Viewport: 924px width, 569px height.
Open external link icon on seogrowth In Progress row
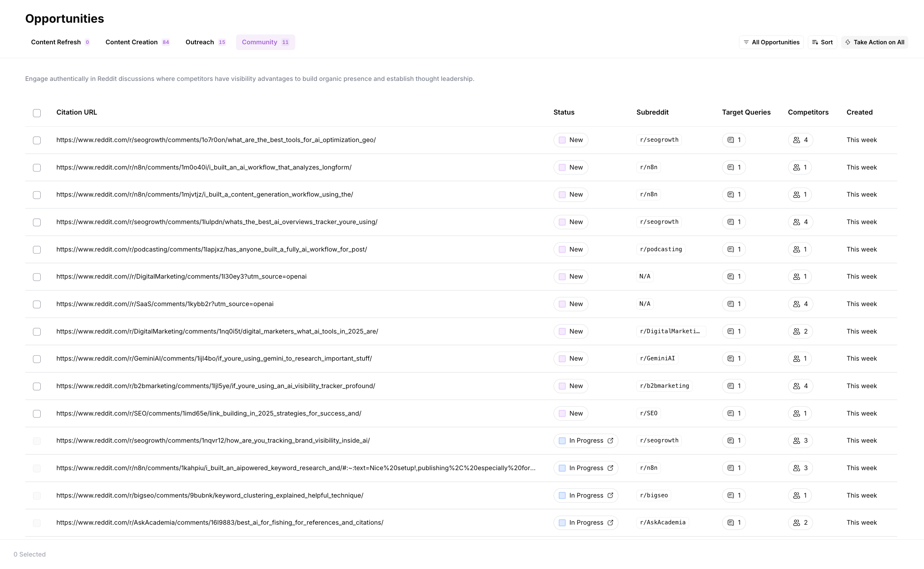tap(610, 441)
